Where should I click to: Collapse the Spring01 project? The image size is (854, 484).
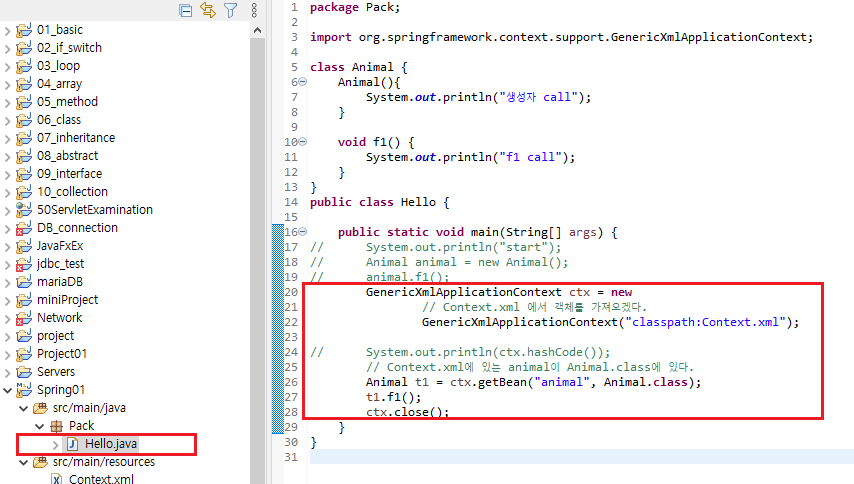click(8, 390)
